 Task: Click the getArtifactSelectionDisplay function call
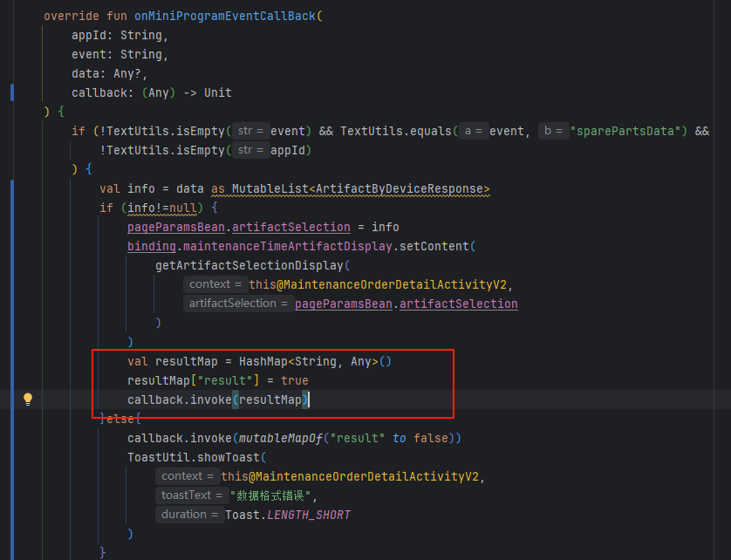click(249, 265)
